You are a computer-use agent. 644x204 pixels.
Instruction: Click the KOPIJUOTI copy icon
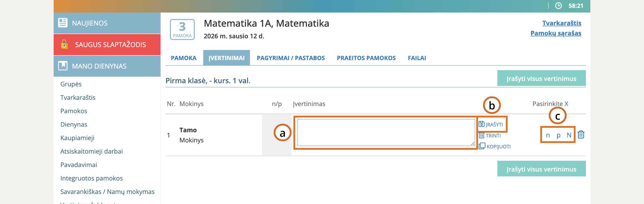(x=482, y=146)
